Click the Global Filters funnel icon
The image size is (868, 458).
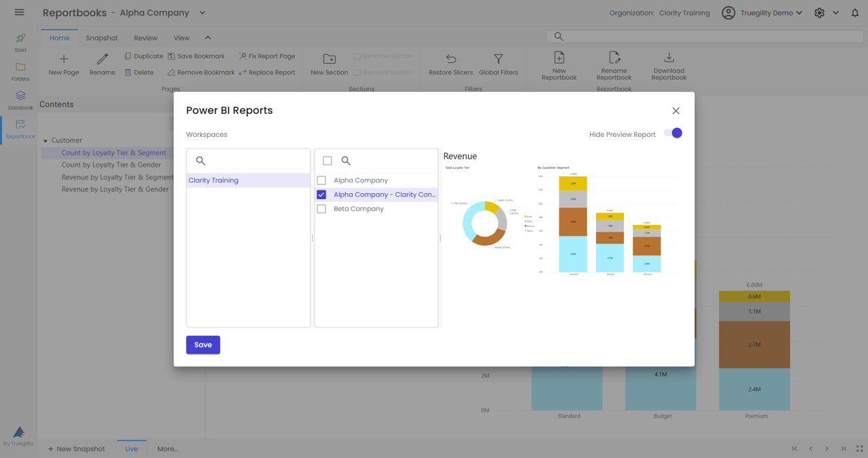(498, 61)
